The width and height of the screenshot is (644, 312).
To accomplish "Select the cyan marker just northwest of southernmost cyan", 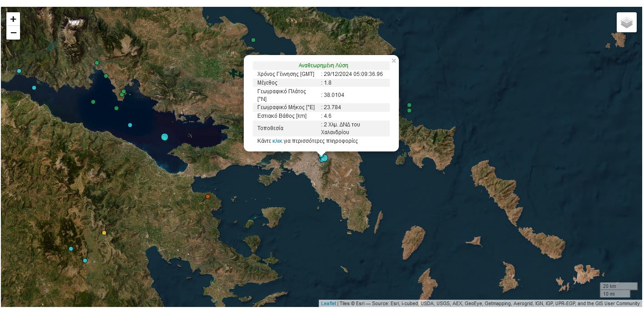I will click(71, 249).
